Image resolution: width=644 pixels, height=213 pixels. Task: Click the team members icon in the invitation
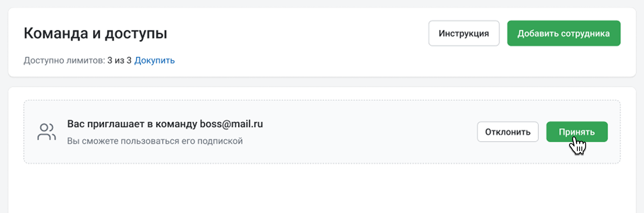tap(47, 132)
